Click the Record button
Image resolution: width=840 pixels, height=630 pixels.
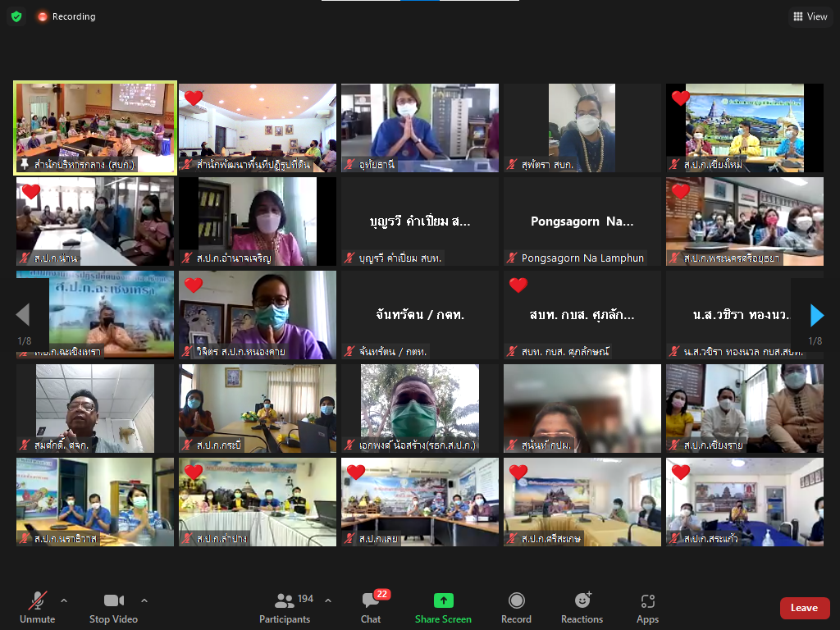pyautogui.click(x=517, y=608)
